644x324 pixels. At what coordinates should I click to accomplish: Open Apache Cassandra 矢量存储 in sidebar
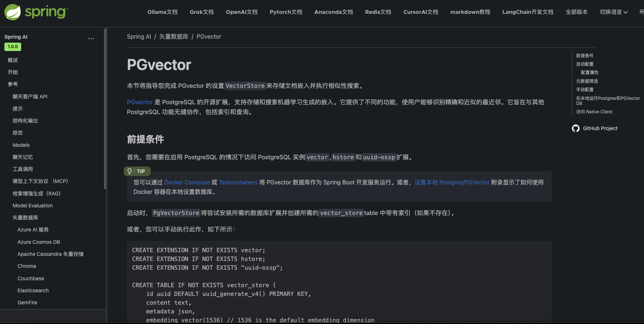click(50, 254)
